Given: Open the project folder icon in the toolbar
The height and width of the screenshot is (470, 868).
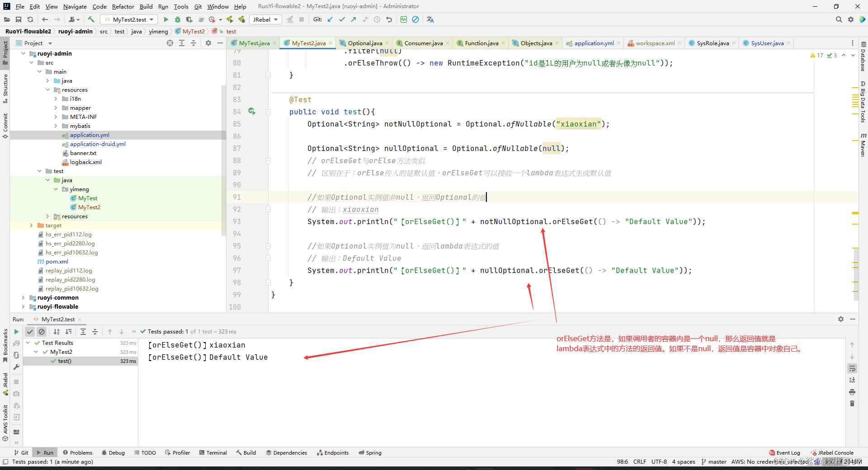Looking at the screenshot, I should click(7, 19).
